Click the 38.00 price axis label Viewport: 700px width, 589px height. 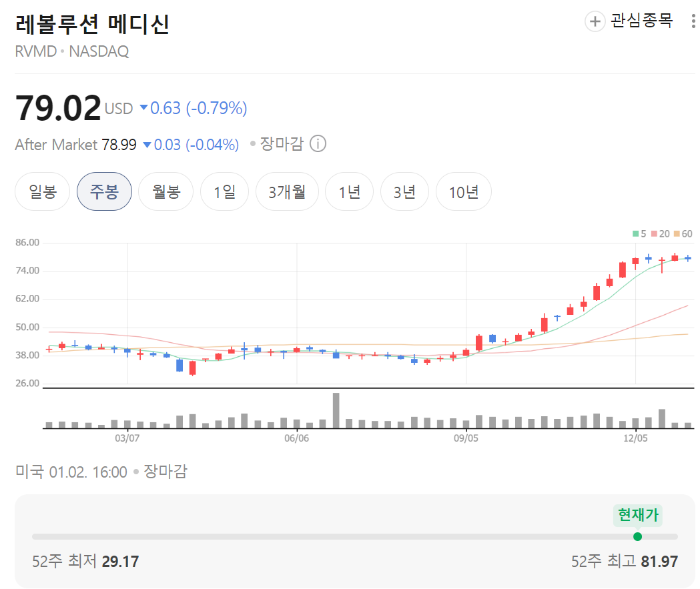27,355
